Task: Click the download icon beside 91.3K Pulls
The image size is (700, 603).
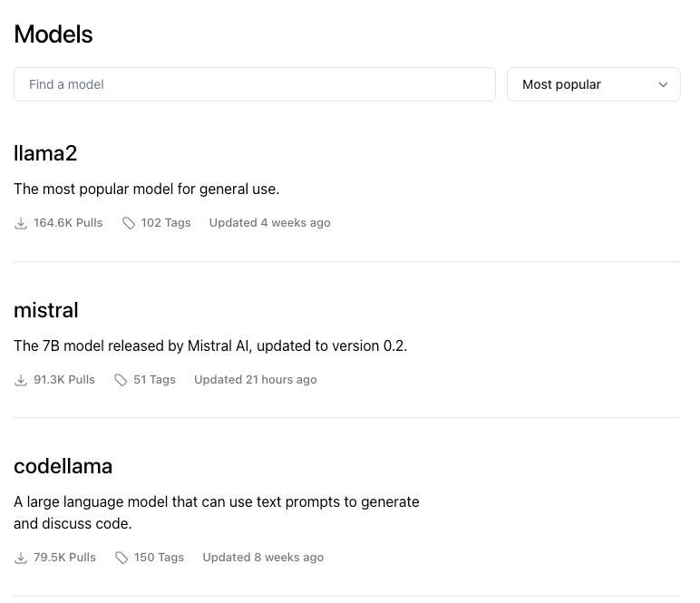Action: click(x=21, y=380)
